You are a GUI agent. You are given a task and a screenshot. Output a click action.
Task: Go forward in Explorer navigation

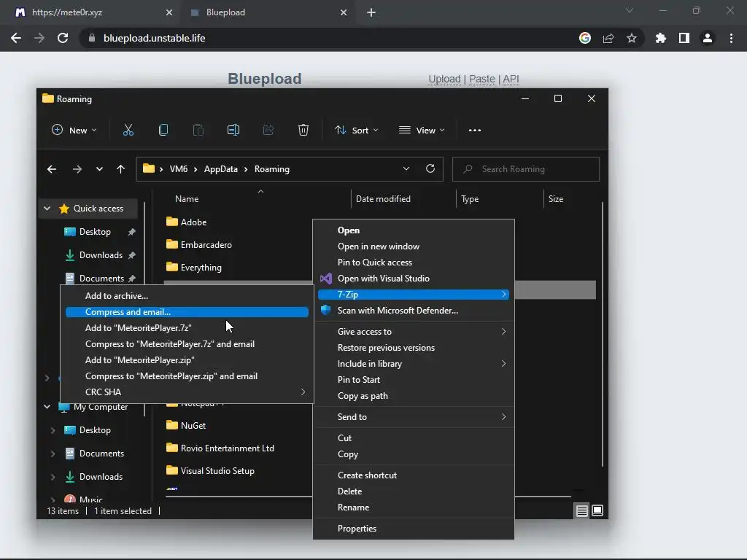pos(77,169)
